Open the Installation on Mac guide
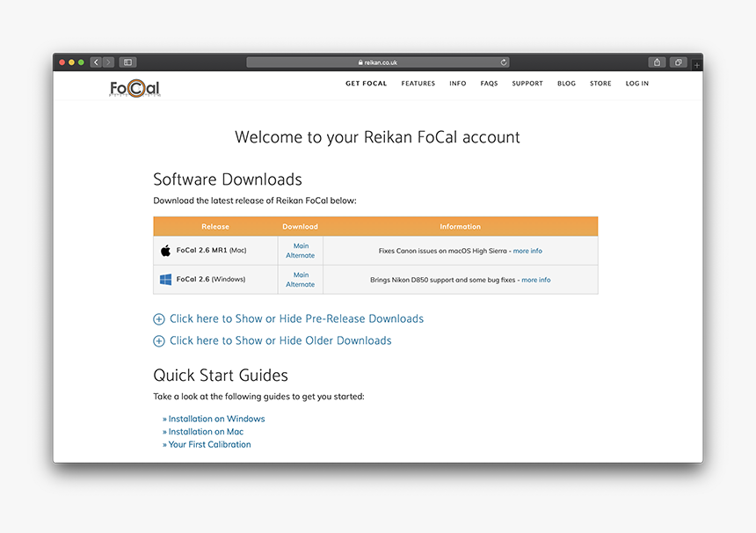 (206, 432)
